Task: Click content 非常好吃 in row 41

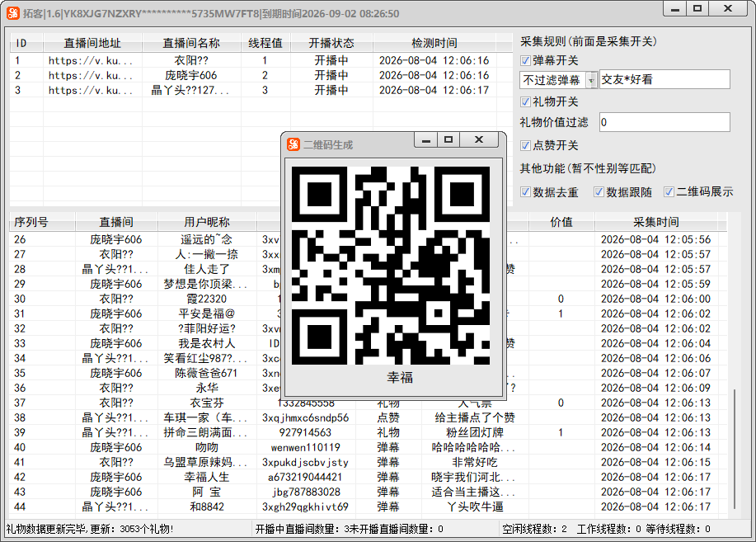Action: pos(475,462)
